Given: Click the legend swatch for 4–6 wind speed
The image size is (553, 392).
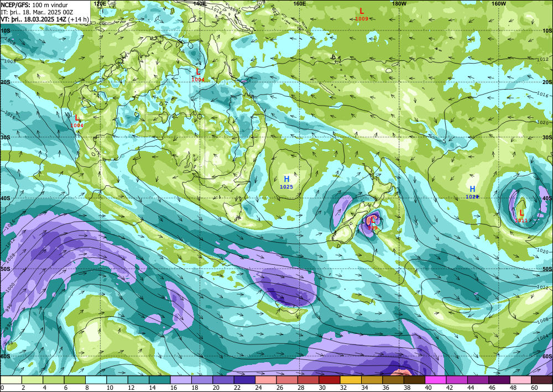Looking at the screenshot, I should pos(54,380).
